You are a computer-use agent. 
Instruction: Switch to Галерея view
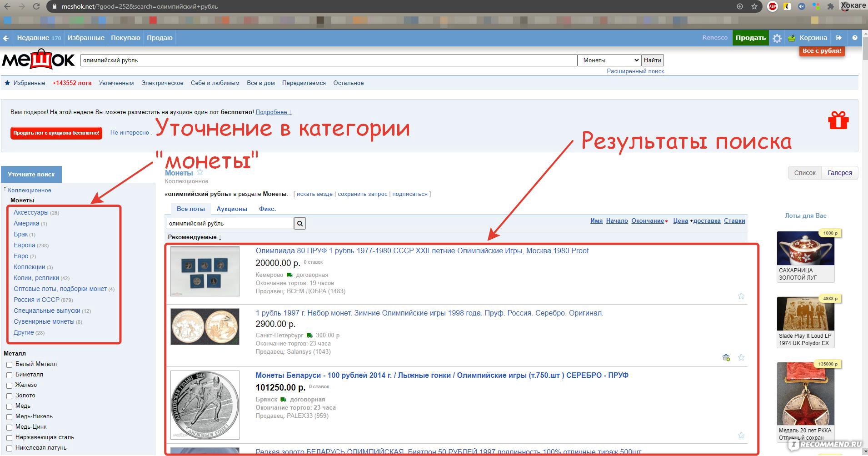point(839,173)
